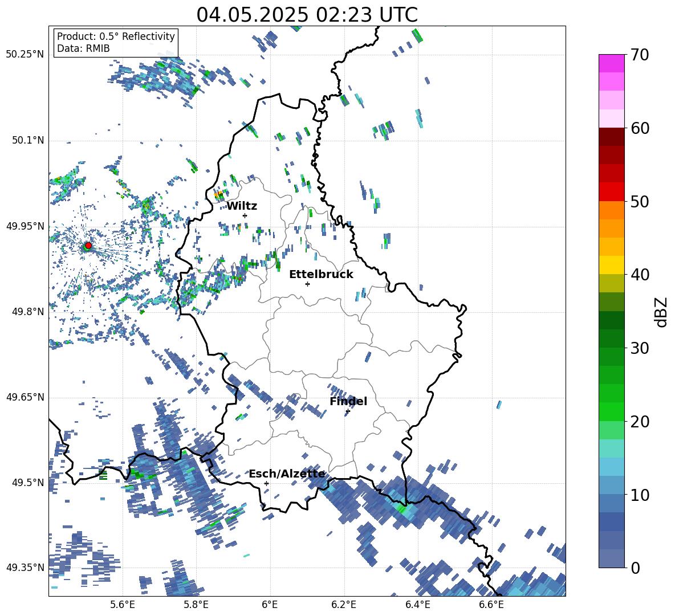This screenshot has height=616, width=675.
Task: Click the red radar site marker
Action: click(x=88, y=246)
